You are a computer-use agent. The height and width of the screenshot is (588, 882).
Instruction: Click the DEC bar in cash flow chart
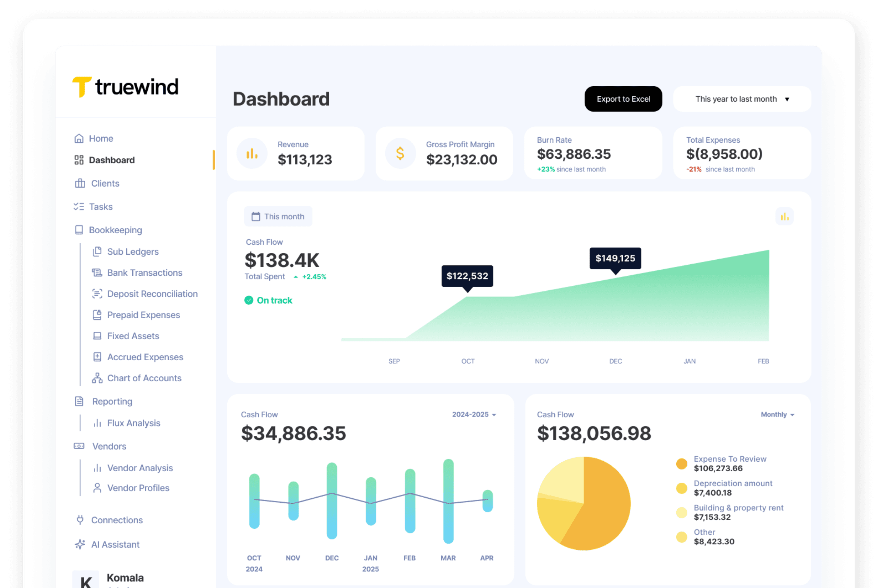click(332, 501)
